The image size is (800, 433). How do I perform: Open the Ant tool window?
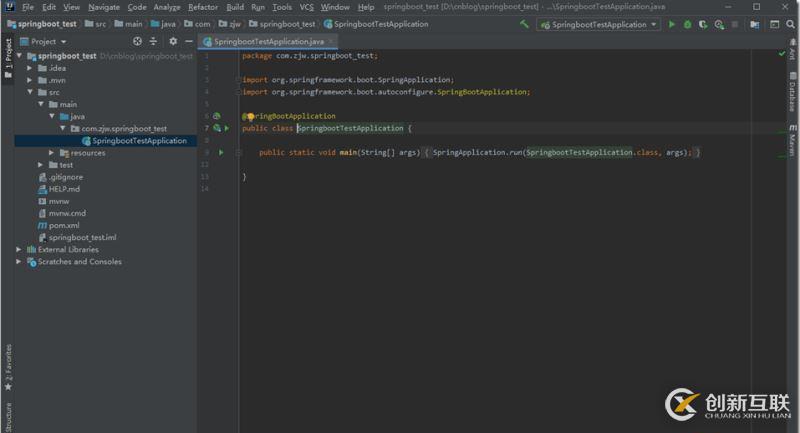pos(793,49)
